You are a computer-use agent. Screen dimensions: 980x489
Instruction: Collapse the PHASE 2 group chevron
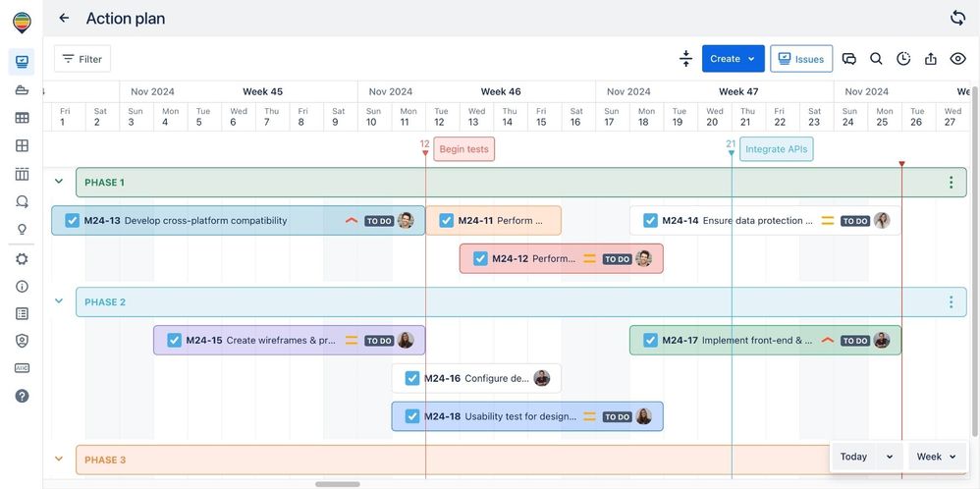[59, 300]
